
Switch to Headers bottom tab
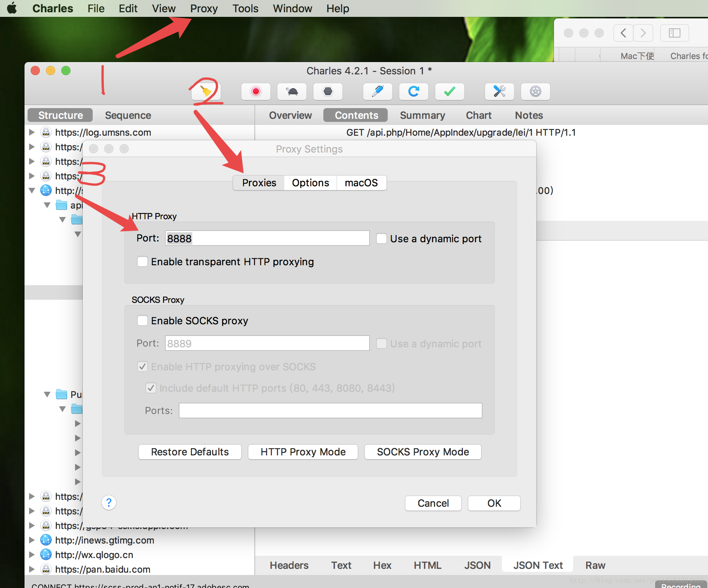[289, 565]
